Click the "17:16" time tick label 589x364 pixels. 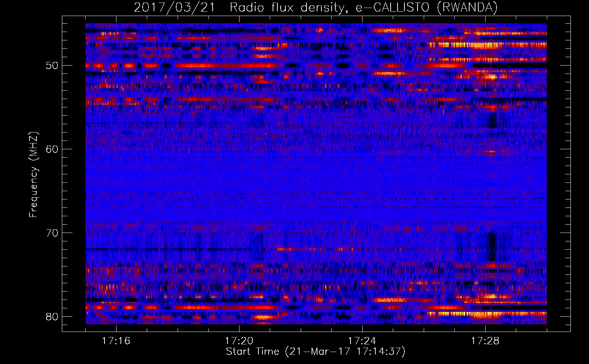pos(116,341)
